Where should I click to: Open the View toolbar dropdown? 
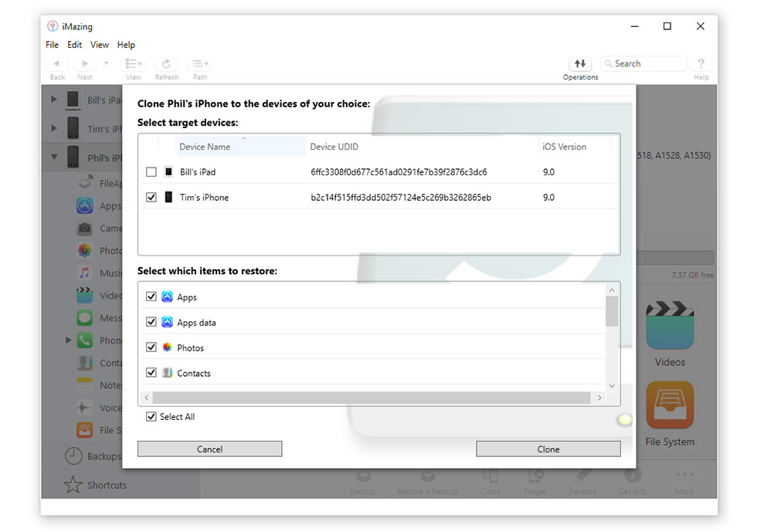pos(134,64)
